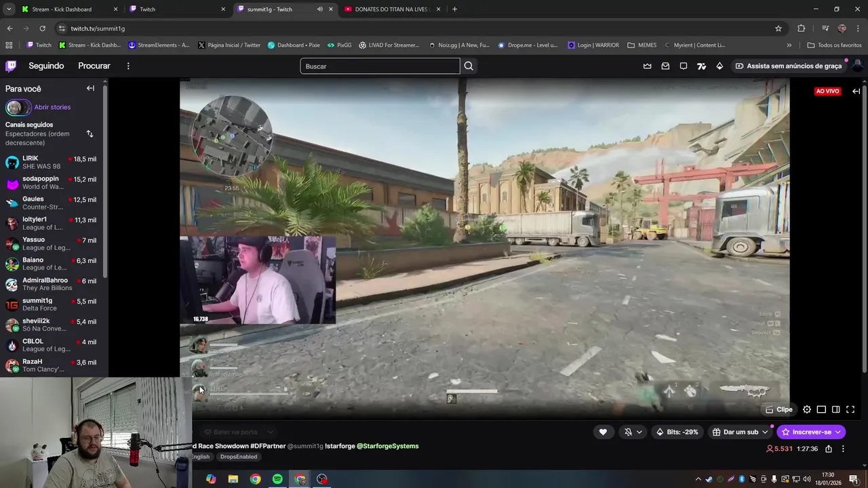Show more bookmarks chevron
The image size is (868, 488).
[789, 45]
